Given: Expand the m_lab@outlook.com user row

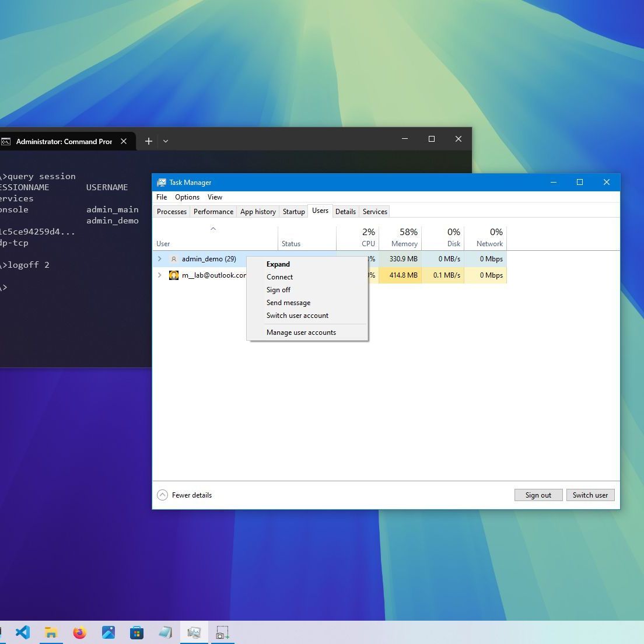Looking at the screenshot, I should pyautogui.click(x=160, y=275).
